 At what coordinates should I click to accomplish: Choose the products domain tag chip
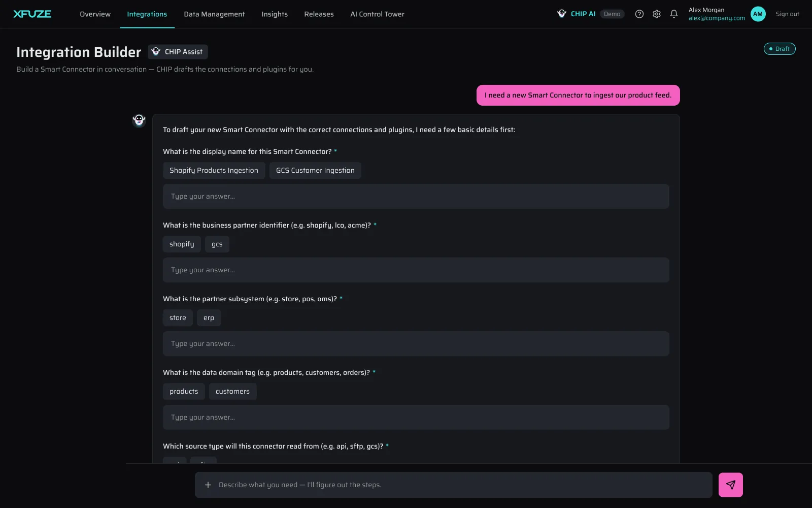click(184, 391)
